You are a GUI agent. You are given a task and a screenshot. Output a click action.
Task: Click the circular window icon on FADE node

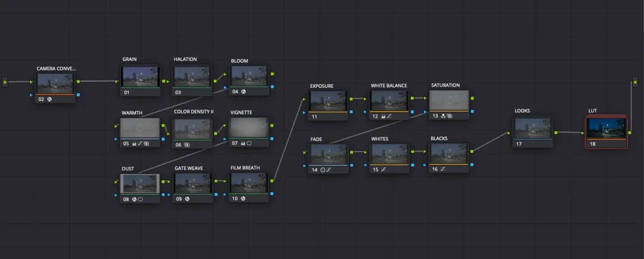click(323, 170)
